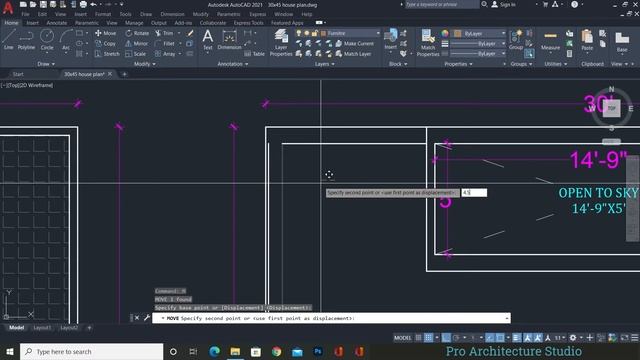
Task: Click the Insert block tool
Action: click(391, 40)
